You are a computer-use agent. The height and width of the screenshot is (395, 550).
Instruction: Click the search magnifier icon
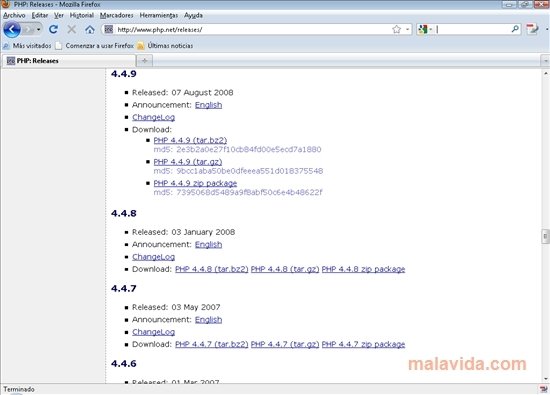coord(515,29)
